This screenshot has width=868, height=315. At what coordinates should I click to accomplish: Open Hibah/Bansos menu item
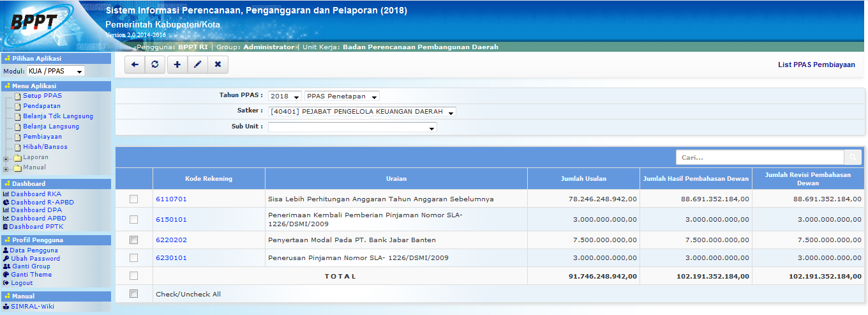[x=45, y=147]
